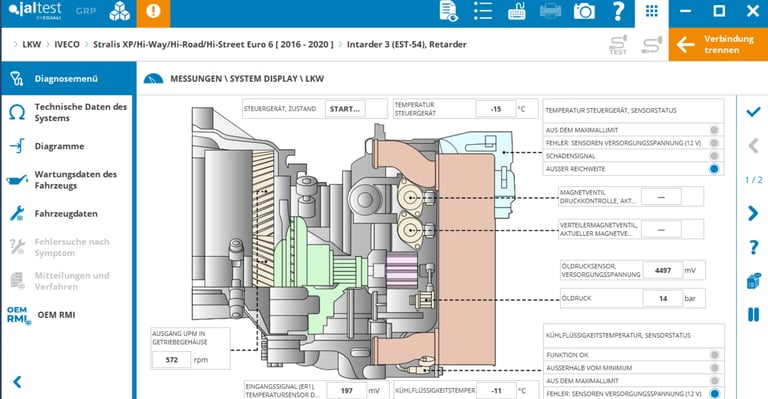
Task: Click IVECO in the breadcrumb path
Action: tap(67, 44)
